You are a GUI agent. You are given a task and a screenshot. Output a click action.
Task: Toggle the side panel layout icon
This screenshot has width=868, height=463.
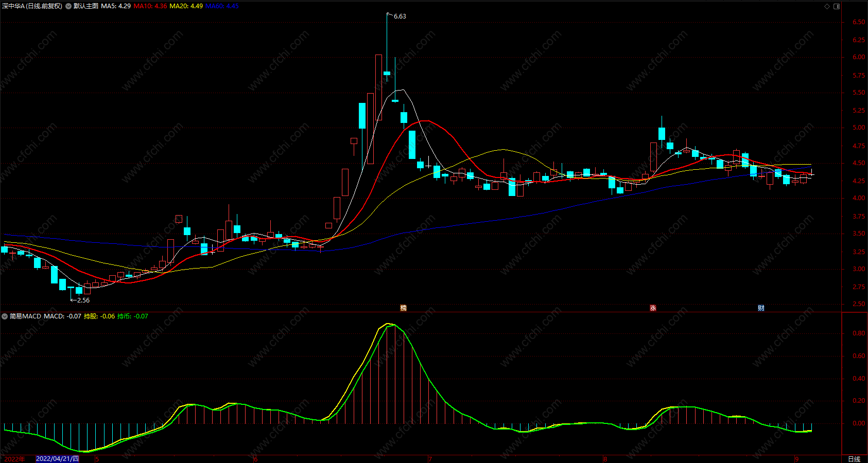click(837, 6)
